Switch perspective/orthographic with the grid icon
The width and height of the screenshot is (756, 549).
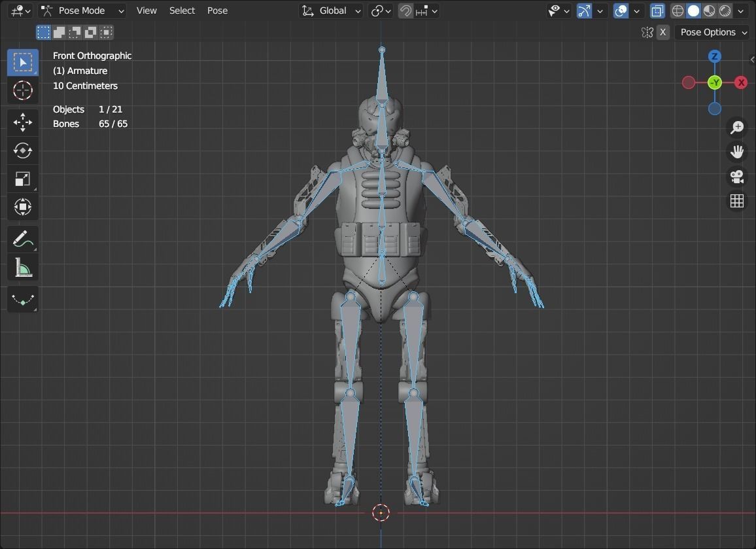(737, 201)
